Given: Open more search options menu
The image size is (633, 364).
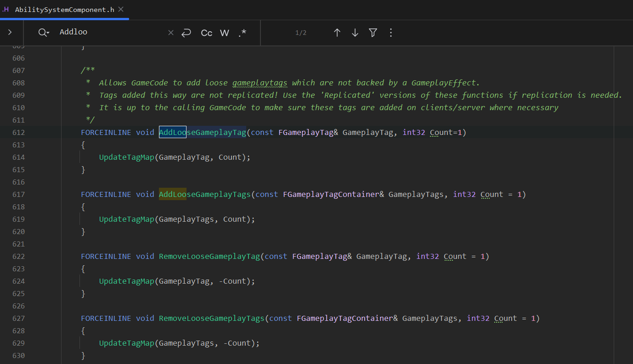Looking at the screenshot, I should pos(390,33).
